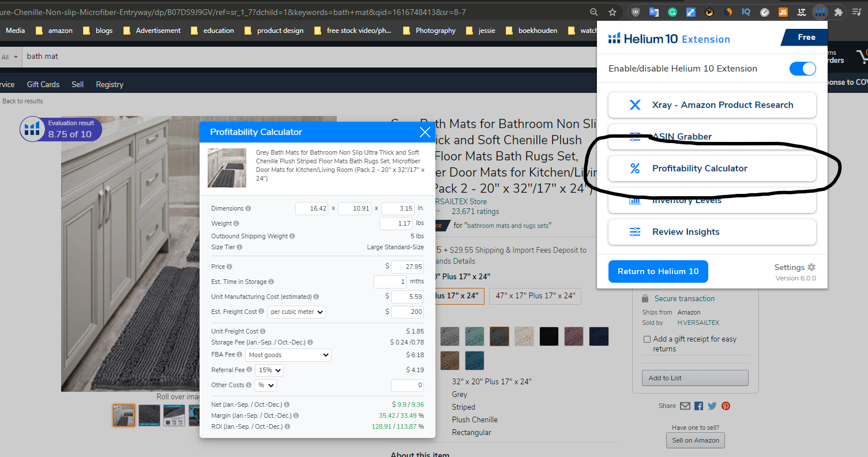Open Gift Cards in Amazon navigation
868x457 pixels.
pos(43,84)
